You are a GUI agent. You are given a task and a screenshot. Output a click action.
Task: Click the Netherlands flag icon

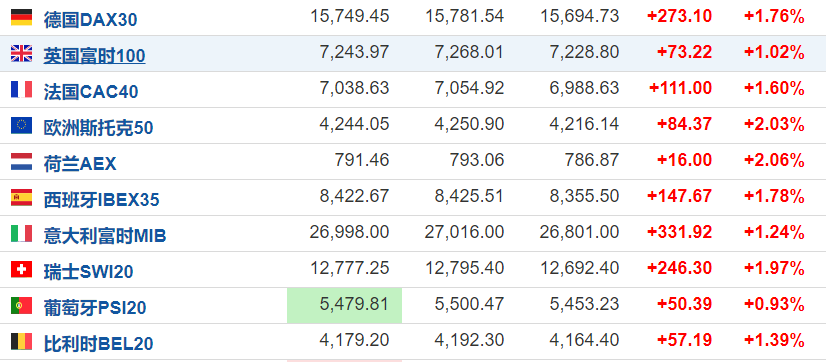coord(22,162)
